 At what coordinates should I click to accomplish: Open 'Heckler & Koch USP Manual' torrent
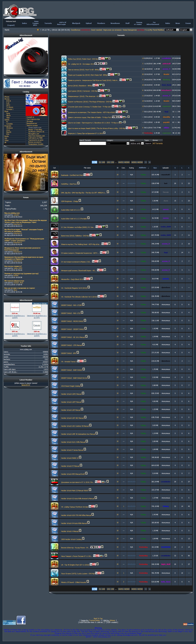click(x=71, y=410)
